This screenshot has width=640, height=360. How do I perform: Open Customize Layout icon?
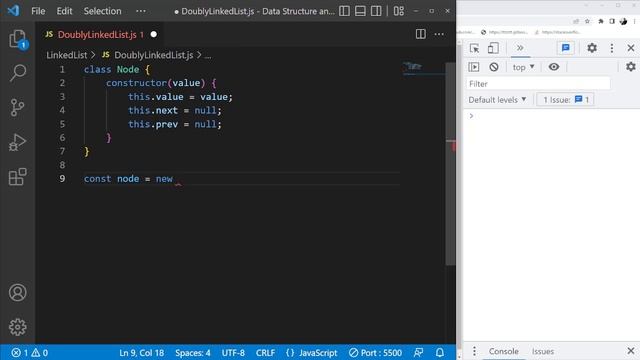pyautogui.click(x=399, y=11)
